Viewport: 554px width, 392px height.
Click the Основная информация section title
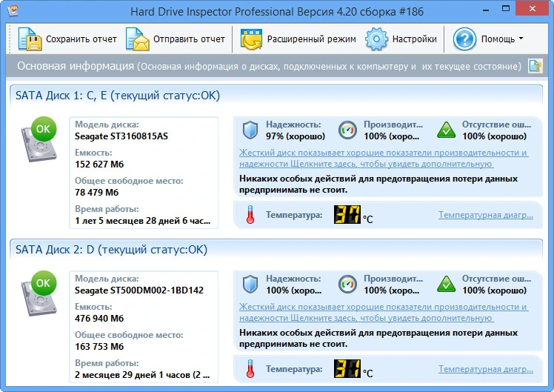(76, 66)
